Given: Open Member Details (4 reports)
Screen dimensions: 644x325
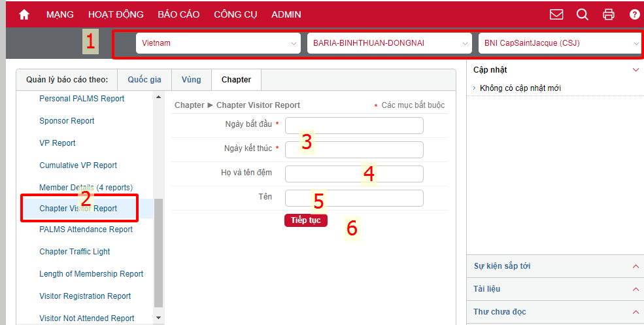Looking at the screenshot, I should click(86, 188).
